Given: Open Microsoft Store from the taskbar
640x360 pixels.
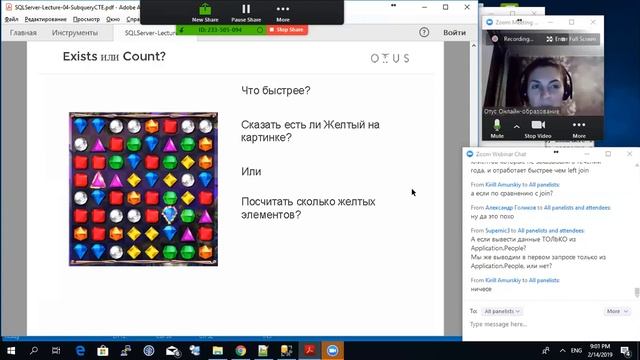Looking at the screenshot, I should coord(103,351).
